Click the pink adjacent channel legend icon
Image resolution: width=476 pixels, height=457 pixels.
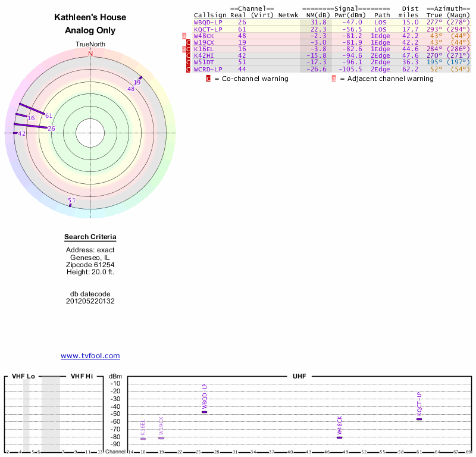point(334,79)
